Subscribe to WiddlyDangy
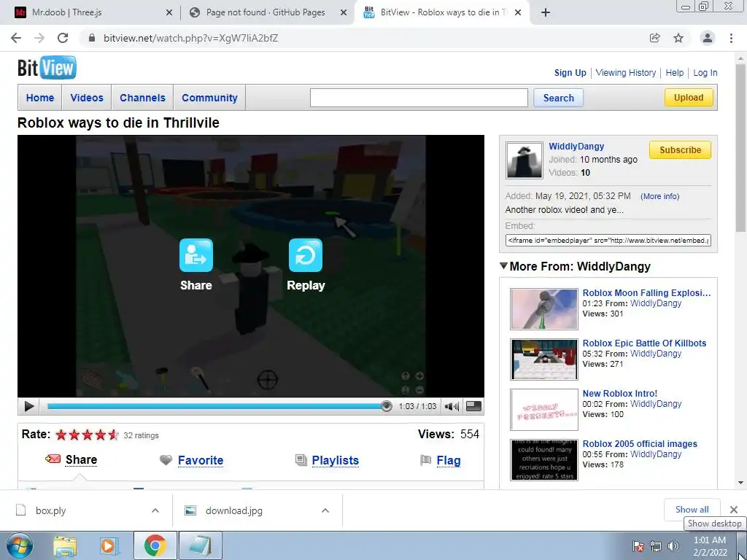This screenshot has height=560, width=747. tap(680, 149)
